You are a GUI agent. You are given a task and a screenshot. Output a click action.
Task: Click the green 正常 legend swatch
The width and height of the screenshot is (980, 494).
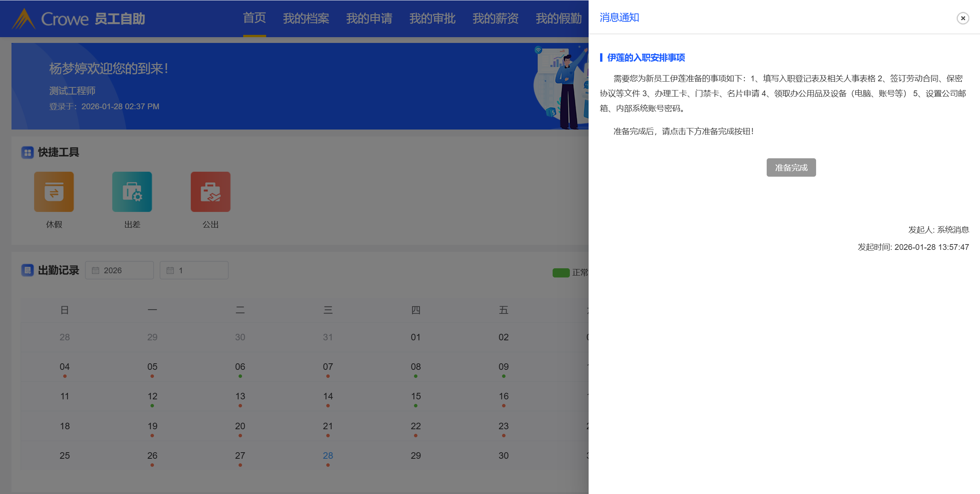[x=561, y=273]
